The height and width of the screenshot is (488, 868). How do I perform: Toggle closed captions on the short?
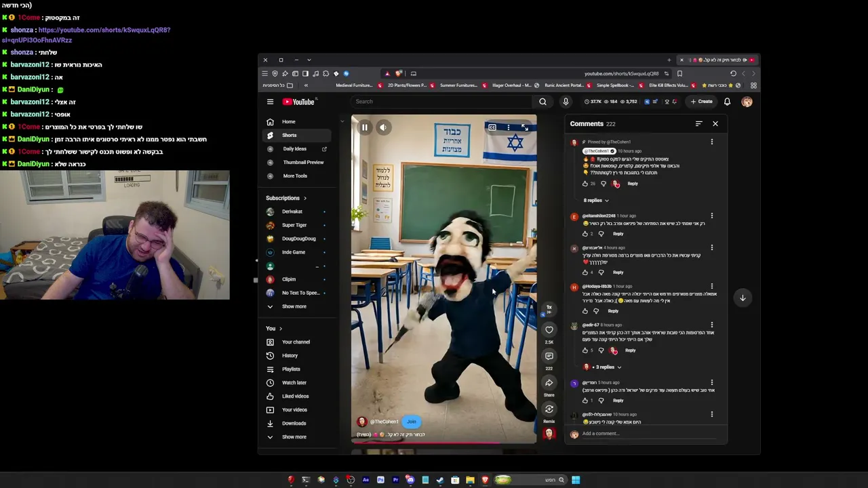pyautogui.click(x=492, y=127)
